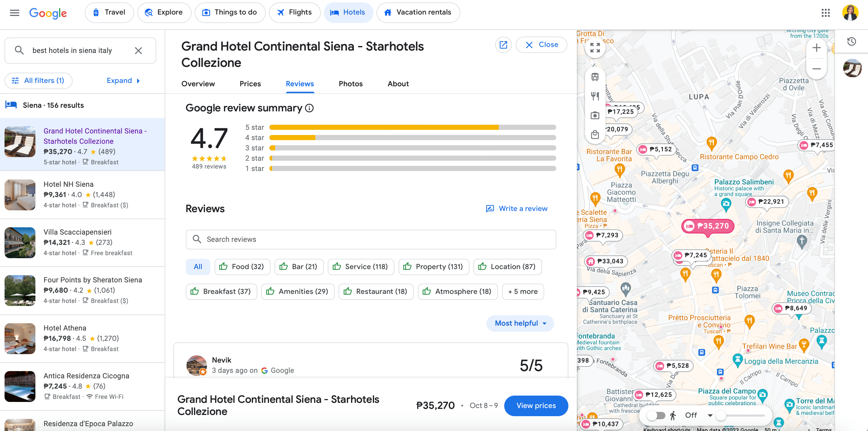This screenshot has width=868, height=431.
Task: Show photo attractions on map
Action: point(595,116)
